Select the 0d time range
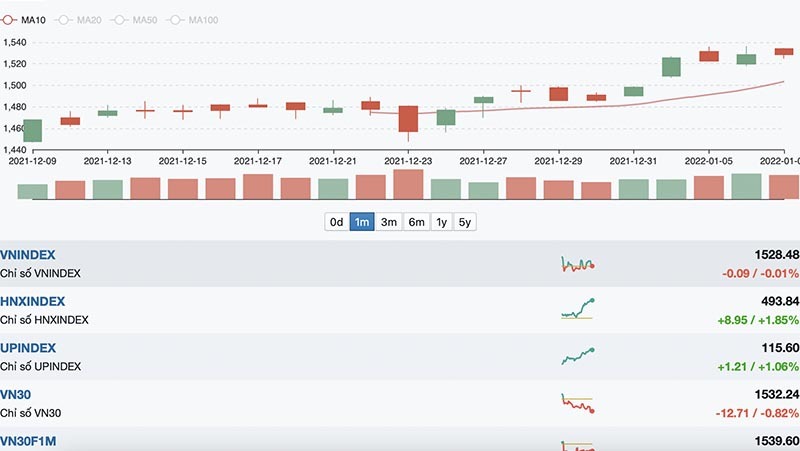Viewport: 800px width, 451px height. [x=336, y=222]
